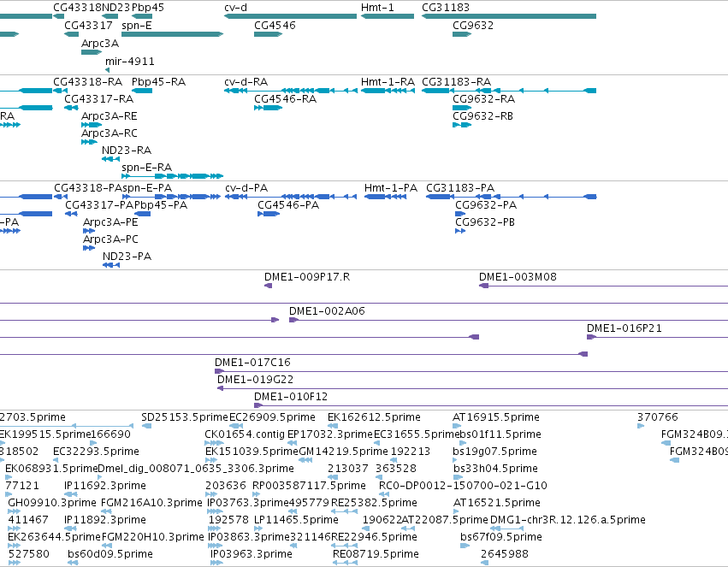This screenshot has height=567, width=728.
Task: Select the SD25153.5prime EST label
Action: [184, 417]
